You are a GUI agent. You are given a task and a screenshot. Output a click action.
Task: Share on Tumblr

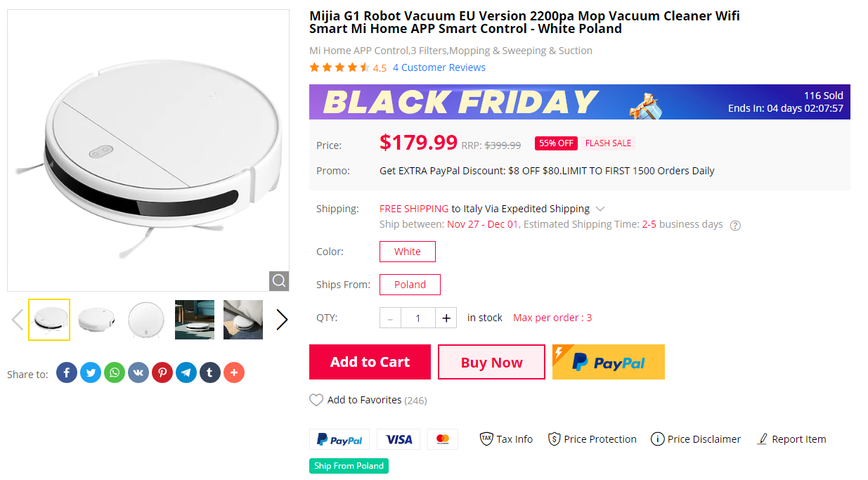pyautogui.click(x=210, y=372)
